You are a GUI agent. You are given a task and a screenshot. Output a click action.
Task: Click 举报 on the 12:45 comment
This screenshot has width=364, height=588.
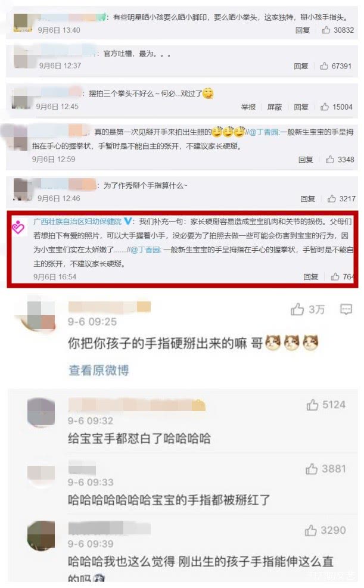tap(248, 107)
